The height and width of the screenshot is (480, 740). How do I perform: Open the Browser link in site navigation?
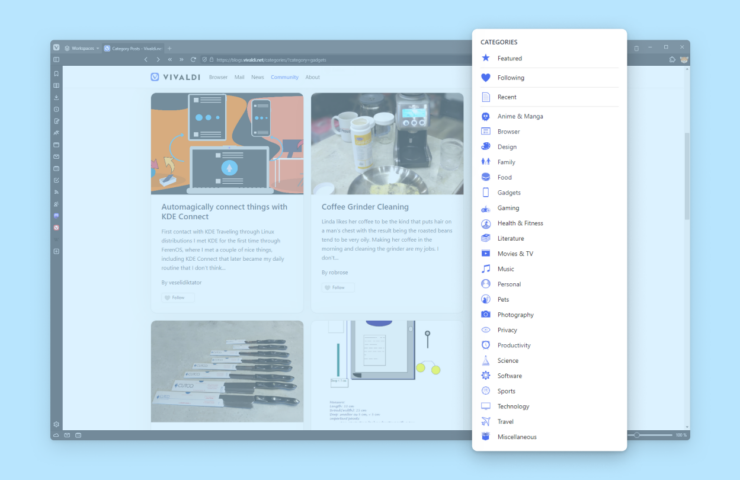pyautogui.click(x=218, y=77)
